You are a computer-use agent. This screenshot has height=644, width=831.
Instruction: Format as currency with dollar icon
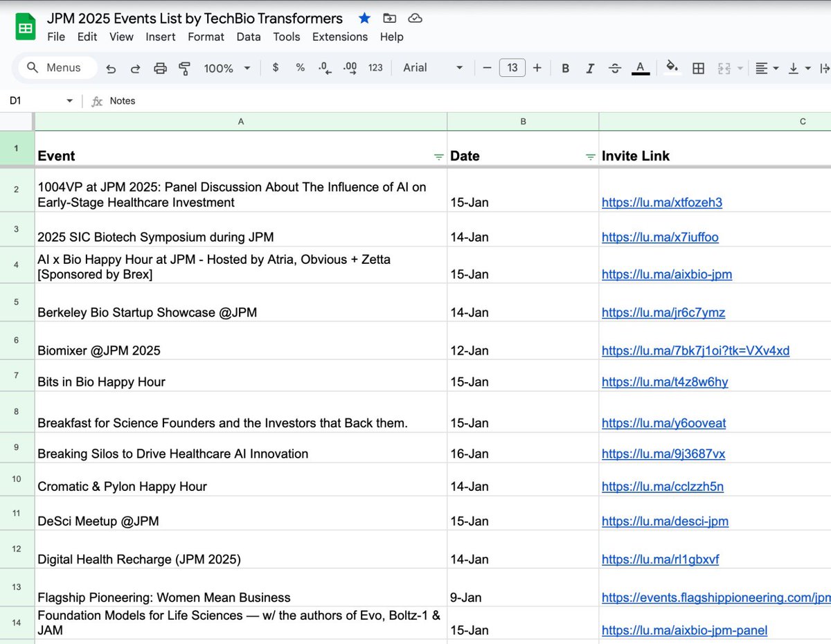(x=276, y=68)
